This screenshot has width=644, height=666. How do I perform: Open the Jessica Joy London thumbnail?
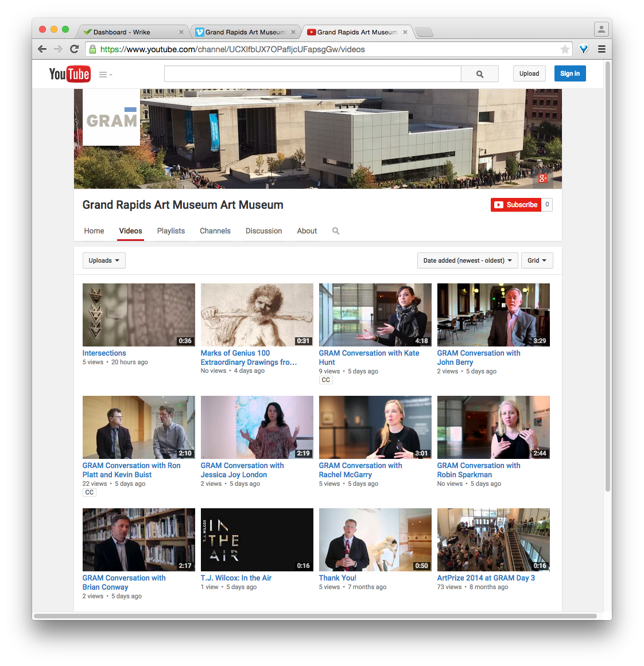257,427
